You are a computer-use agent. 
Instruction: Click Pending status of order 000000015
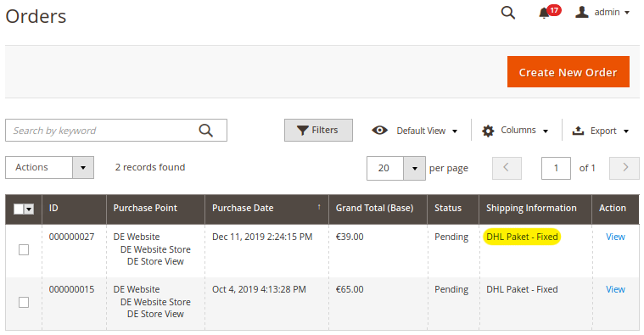point(451,290)
